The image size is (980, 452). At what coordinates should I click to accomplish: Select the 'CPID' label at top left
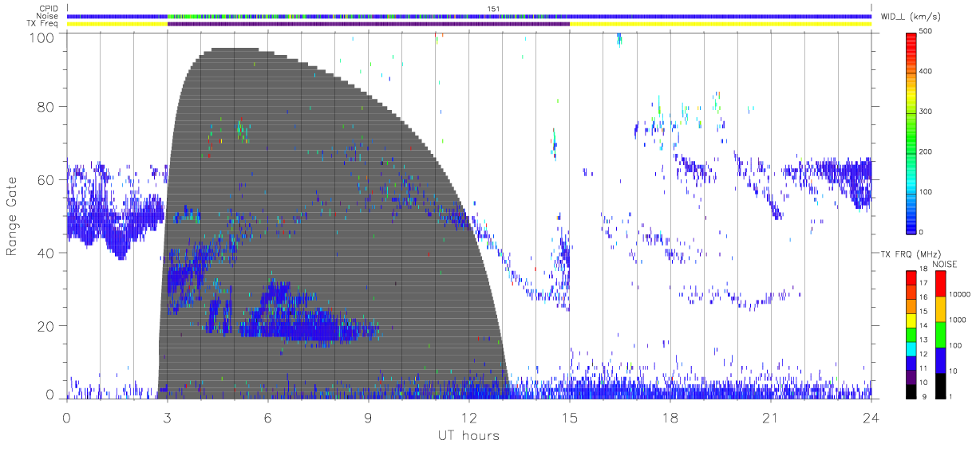pyautogui.click(x=49, y=9)
